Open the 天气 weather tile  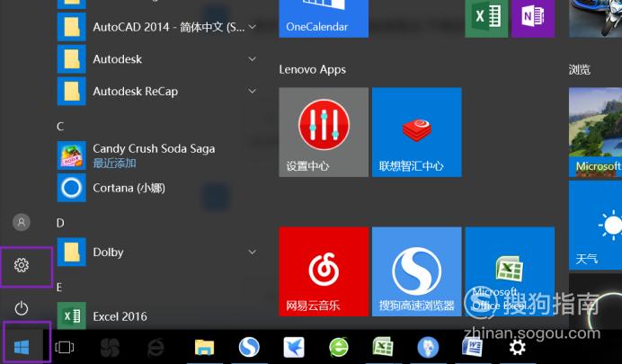click(595, 226)
